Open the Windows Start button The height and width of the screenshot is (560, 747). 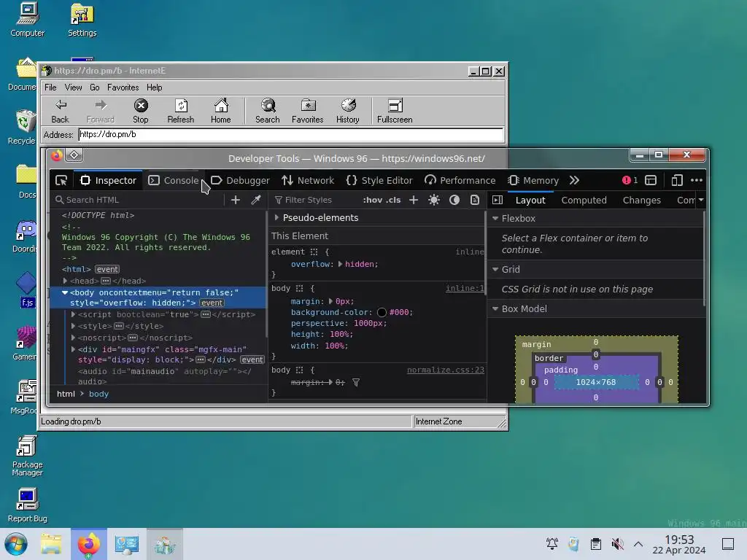coord(16,544)
